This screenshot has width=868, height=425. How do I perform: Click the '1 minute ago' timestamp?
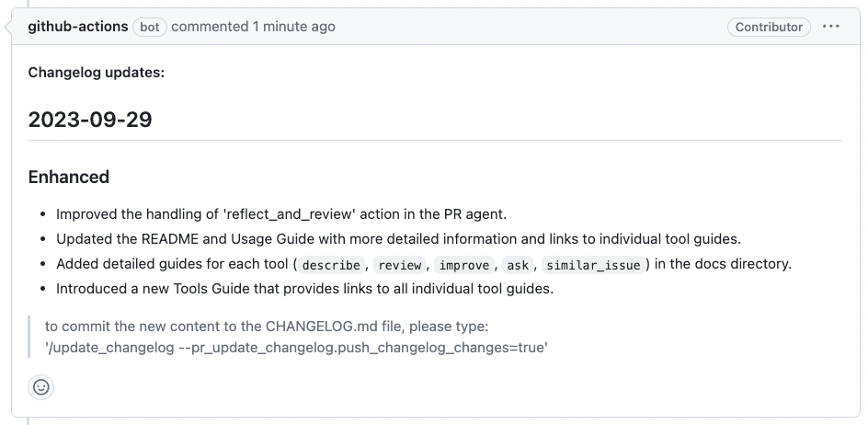[x=294, y=27]
